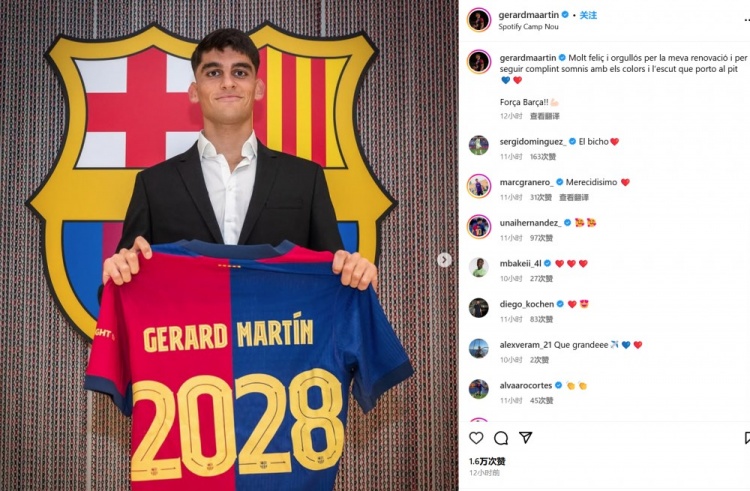Open alexveram_21 profile avatar

[x=479, y=349]
